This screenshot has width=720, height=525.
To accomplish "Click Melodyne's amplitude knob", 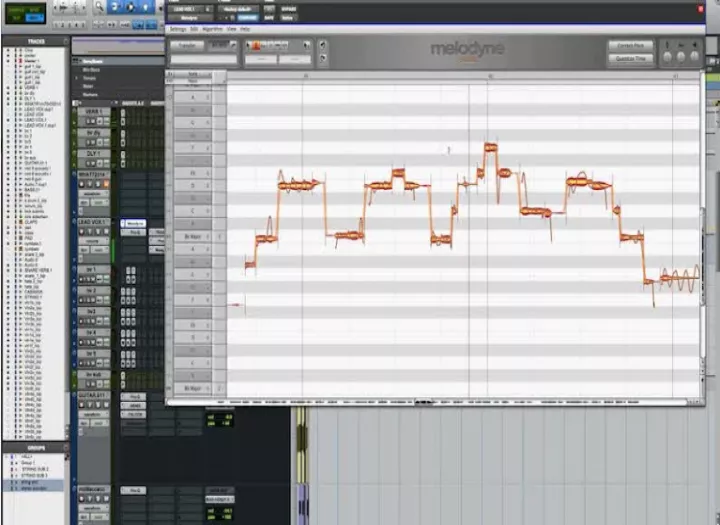I will point(694,57).
